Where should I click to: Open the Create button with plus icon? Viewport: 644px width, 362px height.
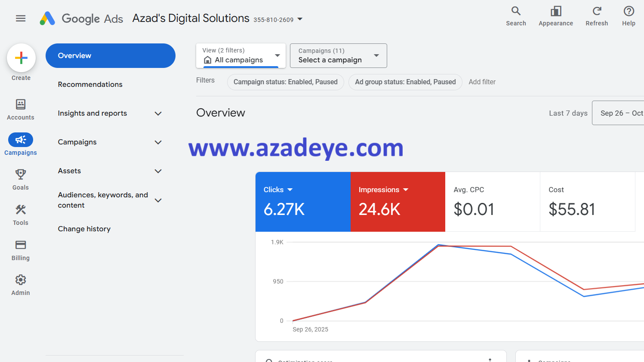(21, 58)
